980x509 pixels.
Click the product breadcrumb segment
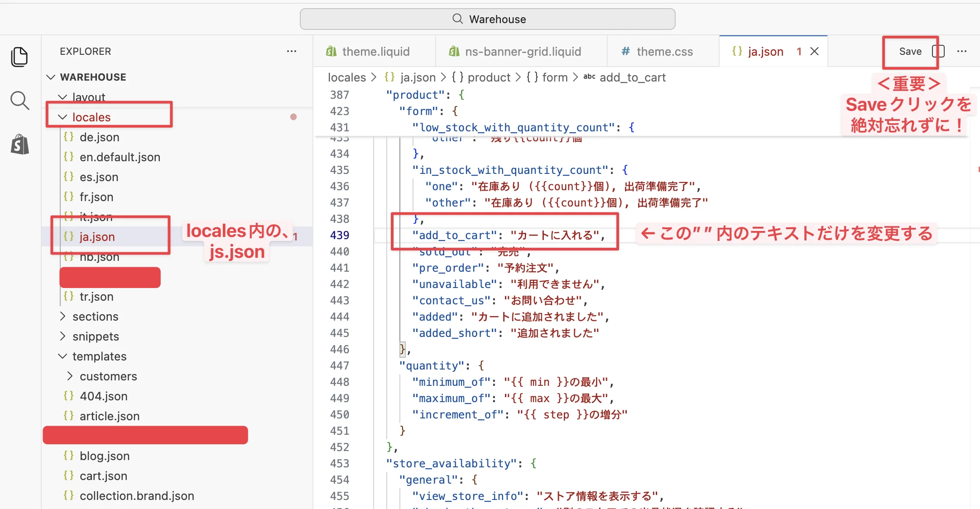(x=489, y=77)
